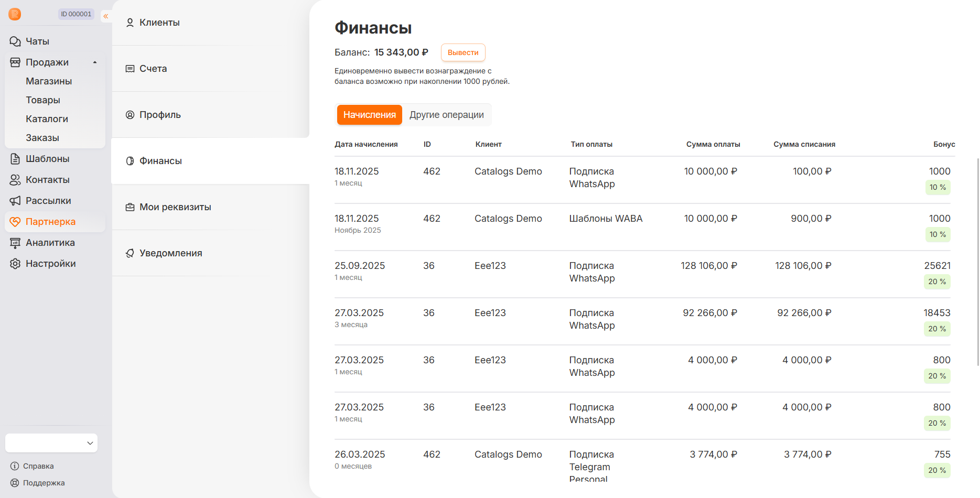Click the Финансы coin icon
The image size is (980, 498).
[130, 161]
